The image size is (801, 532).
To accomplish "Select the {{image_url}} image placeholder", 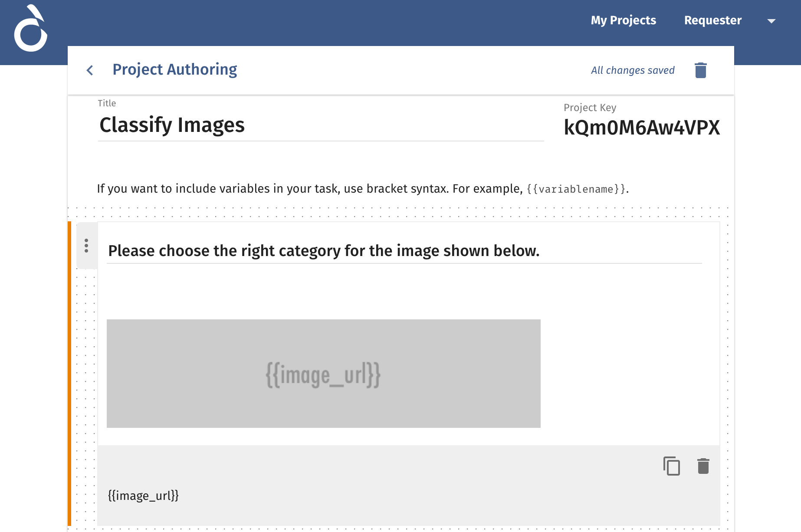I will click(324, 374).
